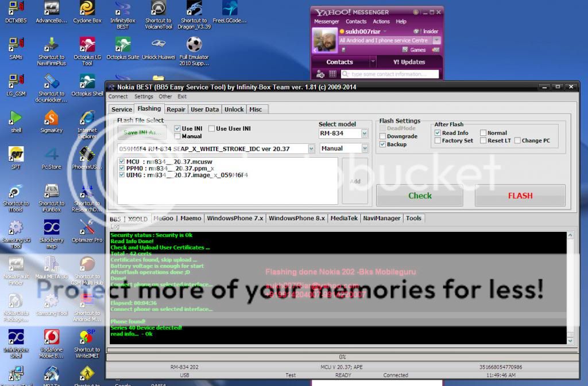Uncheck the PPM0 file entry

point(122,168)
